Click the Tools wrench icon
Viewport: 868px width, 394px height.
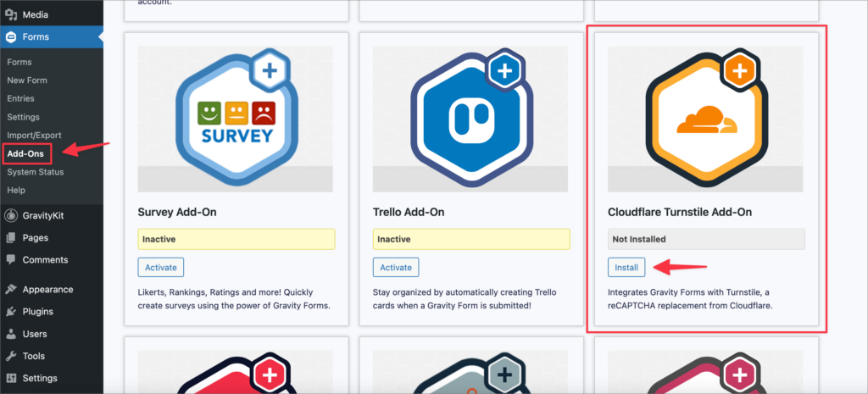coord(11,357)
